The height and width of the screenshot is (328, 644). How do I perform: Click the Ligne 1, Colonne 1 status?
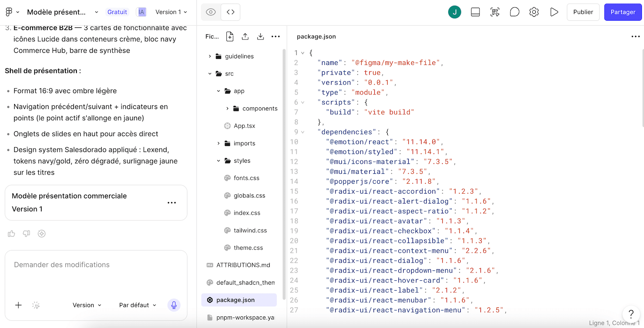tap(614, 323)
